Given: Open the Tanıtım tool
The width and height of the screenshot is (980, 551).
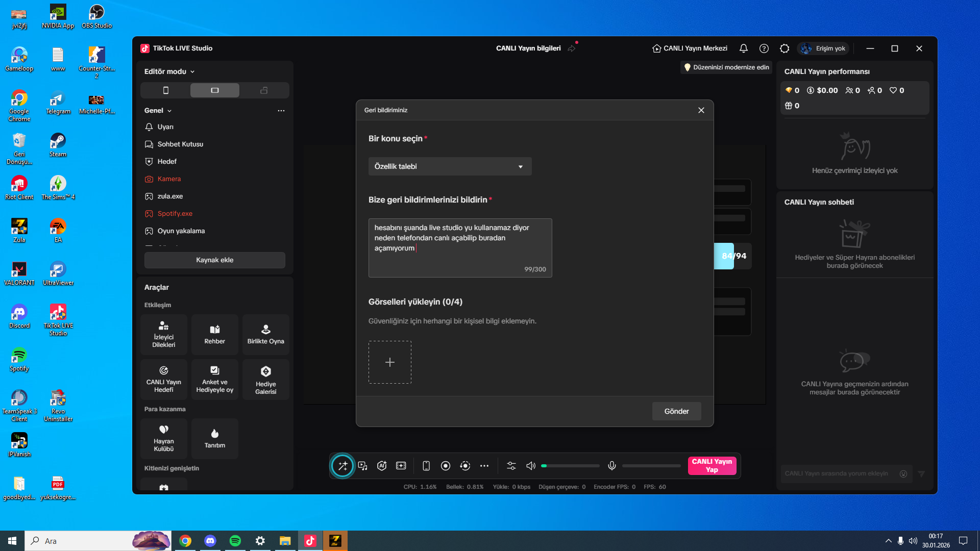Looking at the screenshot, I should (215, 439).
